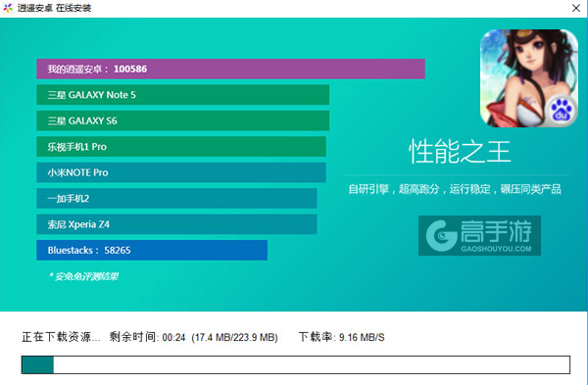Click the 下载率 9.16 MB/S speed text

point(342,337)
